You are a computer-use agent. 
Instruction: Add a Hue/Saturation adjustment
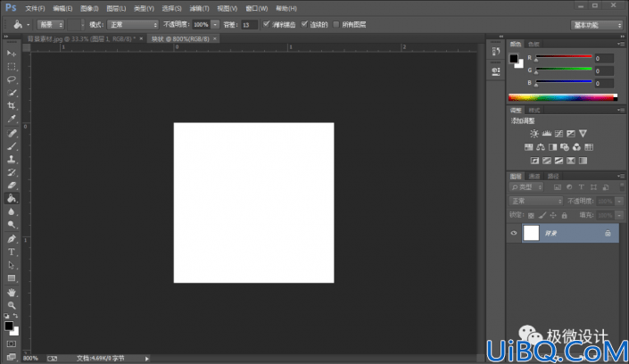pos(529,147)
